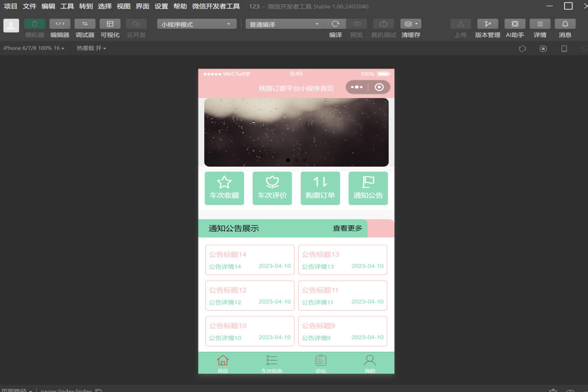Expand the mini program mode dropdown

pyautogui.click(x=196, y=24)
